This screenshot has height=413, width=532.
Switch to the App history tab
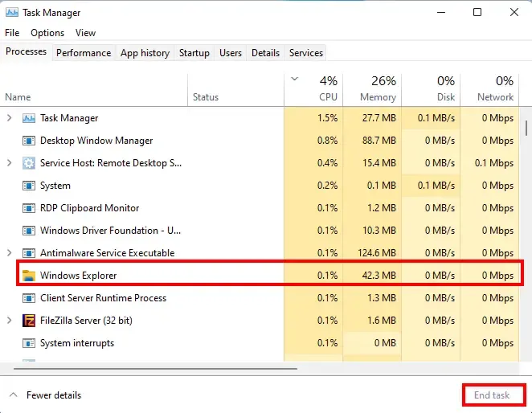click(x=145, y=53)
